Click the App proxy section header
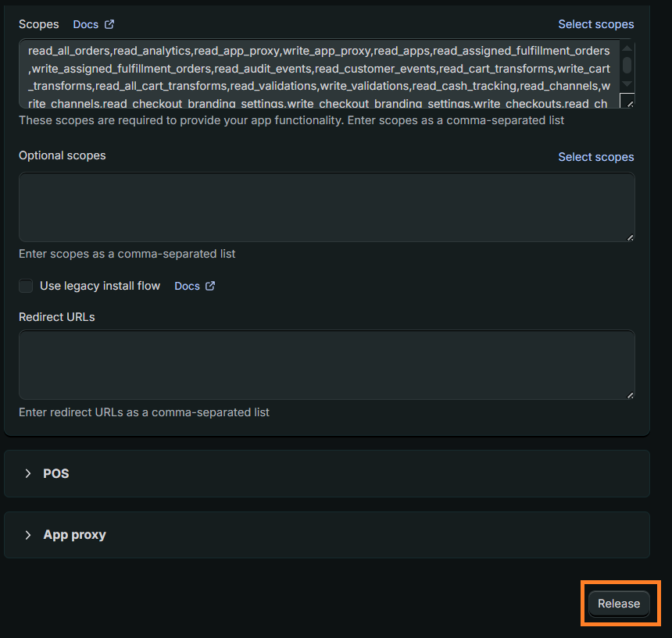Screen dimensions: 672x638 pyautogui.click(x=74, y=535)
